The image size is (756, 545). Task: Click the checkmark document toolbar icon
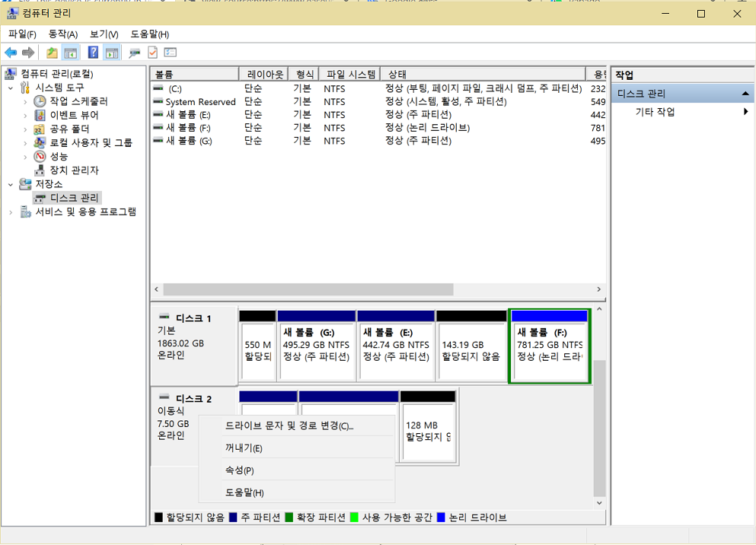(x=152, y=53)
